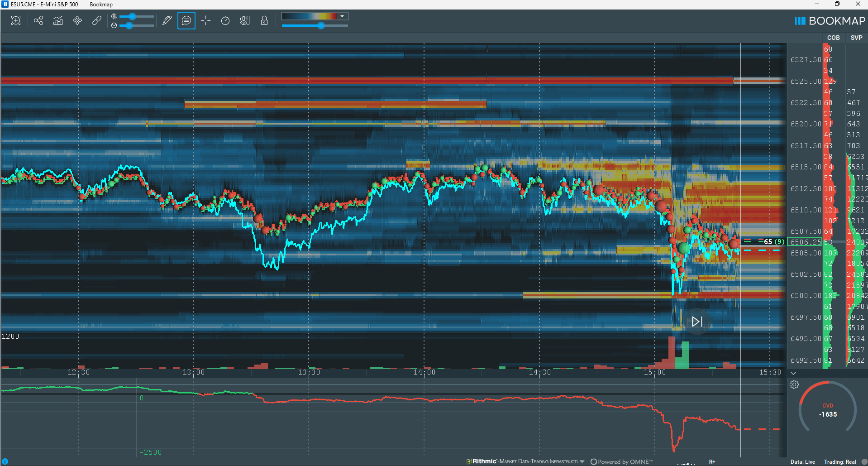
Task: Switch to the COB column
Action: tap(833, 38)
